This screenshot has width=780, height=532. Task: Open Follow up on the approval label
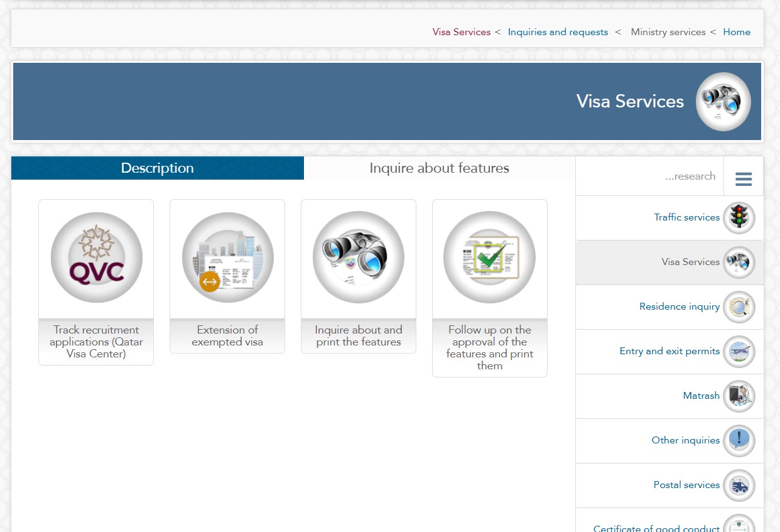coord(490,347)
